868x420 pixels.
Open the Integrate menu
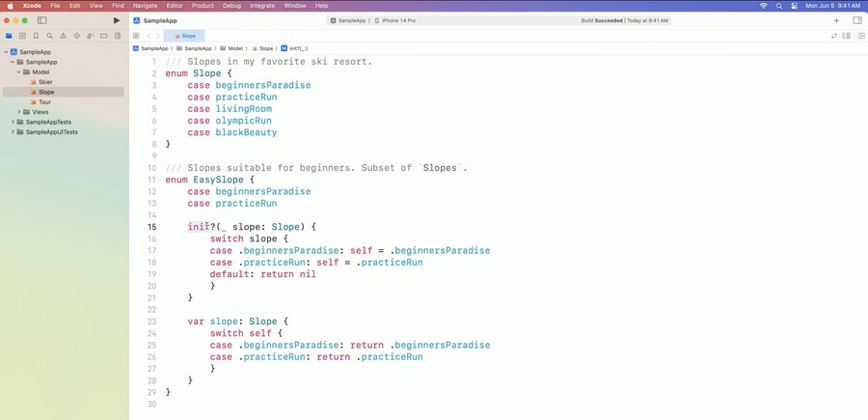262,6
